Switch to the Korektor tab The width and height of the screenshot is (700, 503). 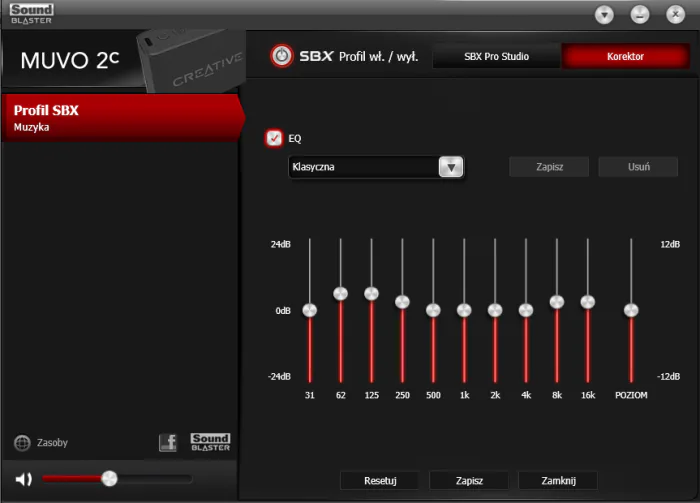[x=625, y=56]
